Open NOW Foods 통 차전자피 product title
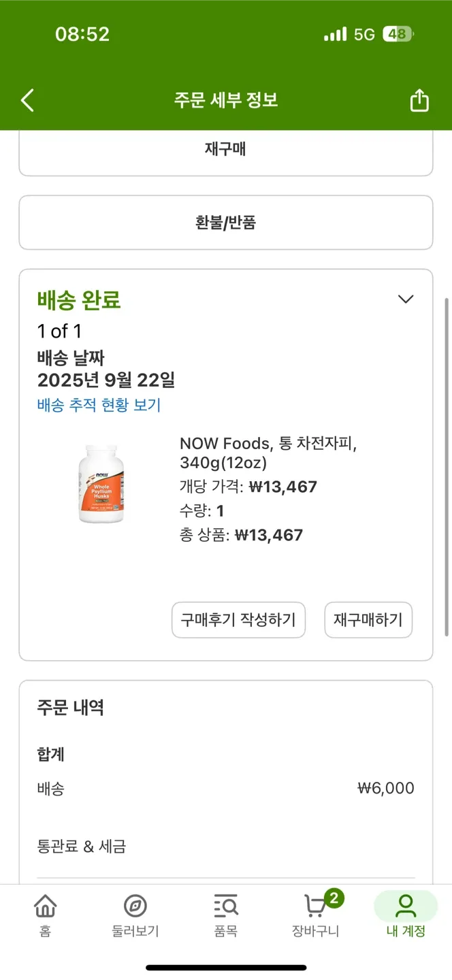This screenshot has width=452, height=980. point(268,453)
